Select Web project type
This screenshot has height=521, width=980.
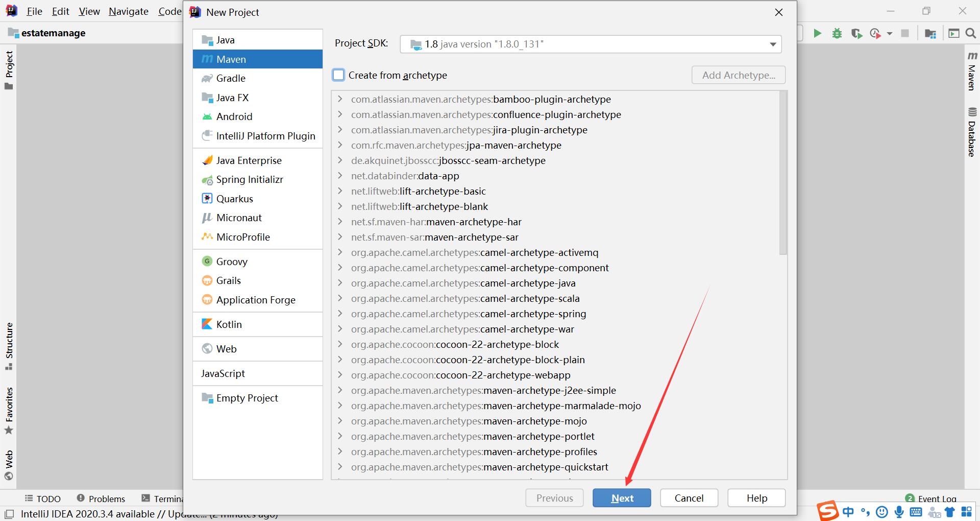click(258, 349)
